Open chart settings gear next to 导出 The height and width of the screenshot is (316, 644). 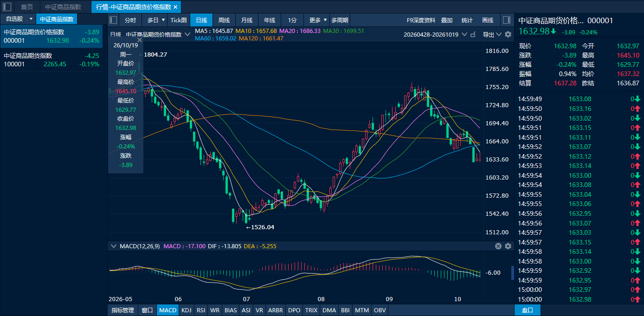508,34
